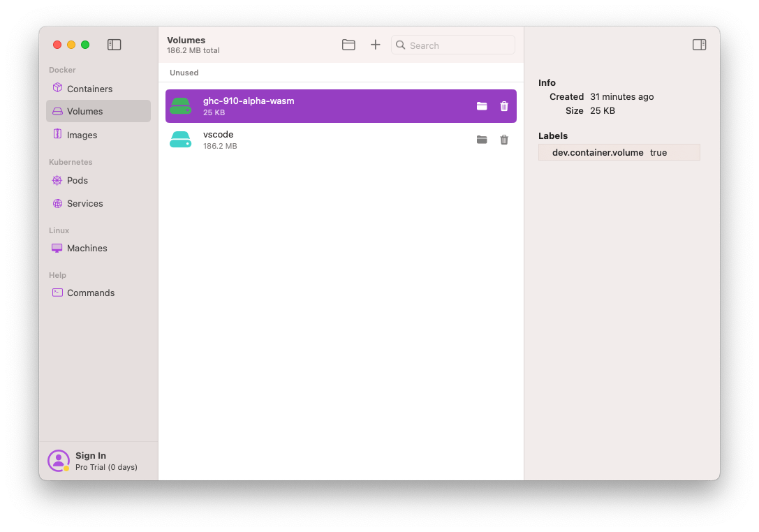Open Kubernetes Pods section
This screenshot has height=532, width=759.
coord(98,181)
